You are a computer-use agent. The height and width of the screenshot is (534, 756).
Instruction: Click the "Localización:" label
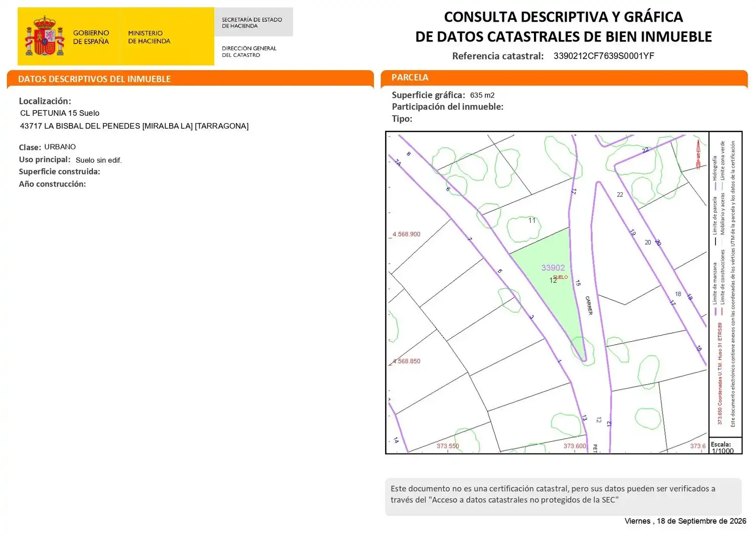(x=45, y=101)
